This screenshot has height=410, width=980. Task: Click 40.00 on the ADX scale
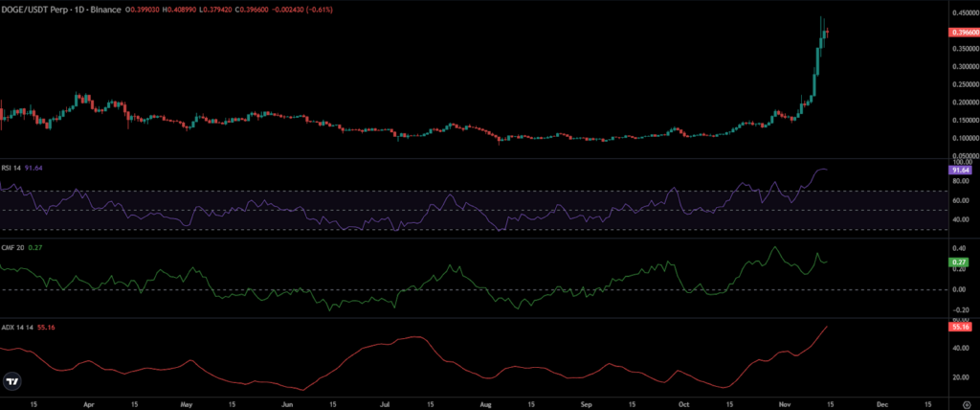point(961,348)
